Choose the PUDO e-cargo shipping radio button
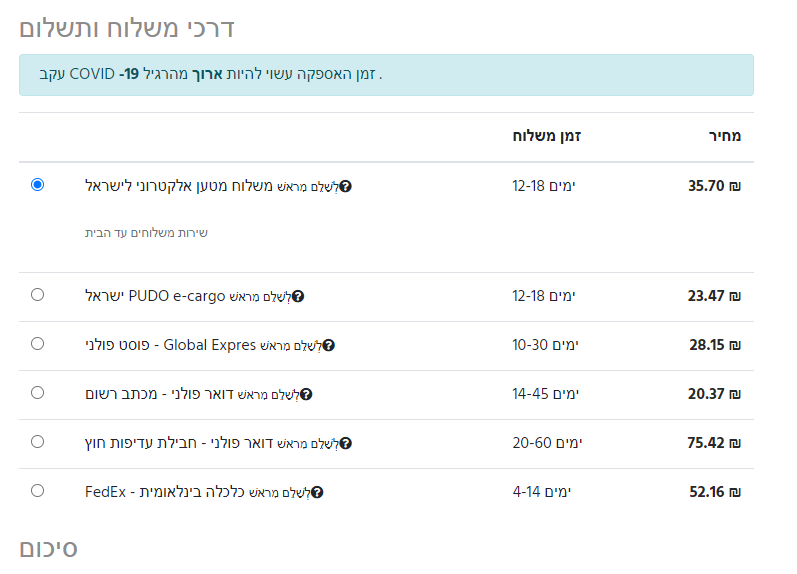The image size is (797, 574). click(37, 295)
